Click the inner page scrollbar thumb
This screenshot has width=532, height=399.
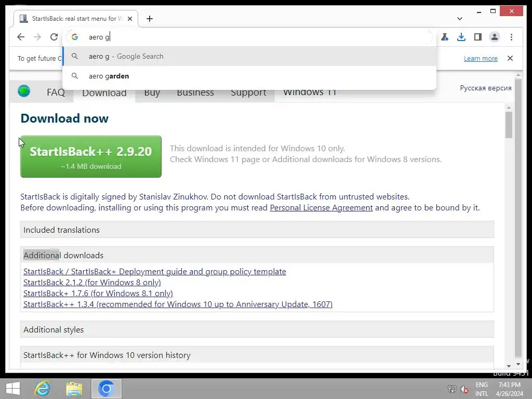(x=509, y=125)
